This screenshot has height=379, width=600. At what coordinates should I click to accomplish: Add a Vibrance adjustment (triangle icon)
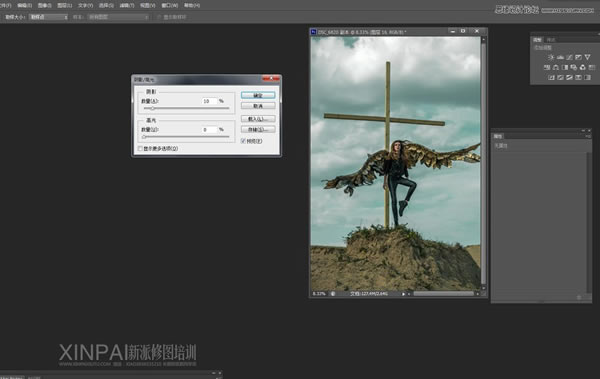[587, 57]
